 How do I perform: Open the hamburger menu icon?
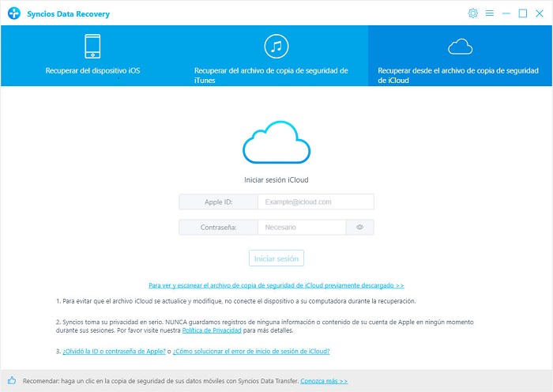489,13
